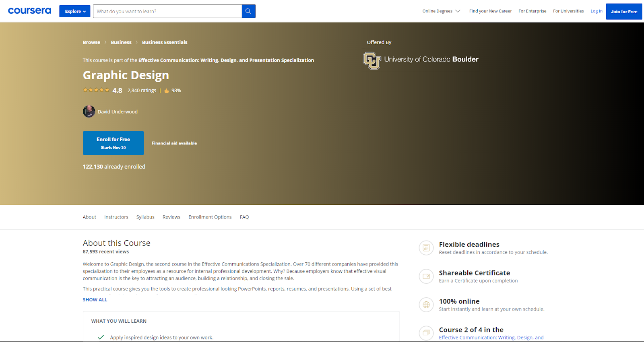Screen dimensions: 644x342
Task: Click the Business Essentials breadcrumb link
Action: pyautogui.click(x=165, y=42)
